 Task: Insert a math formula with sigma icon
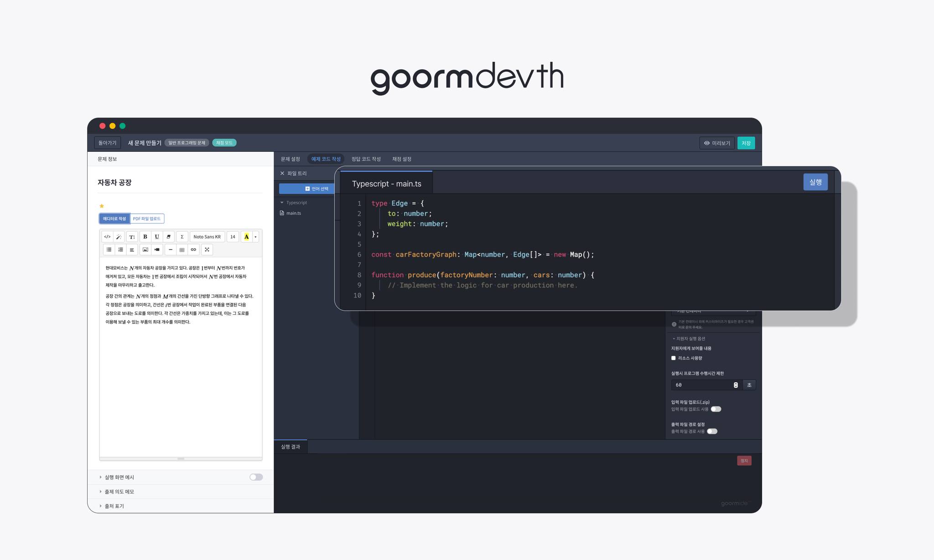coord(182,237)
